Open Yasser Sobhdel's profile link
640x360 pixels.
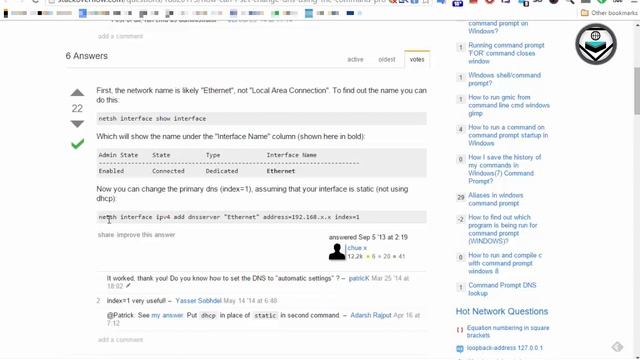click(198, 301)
